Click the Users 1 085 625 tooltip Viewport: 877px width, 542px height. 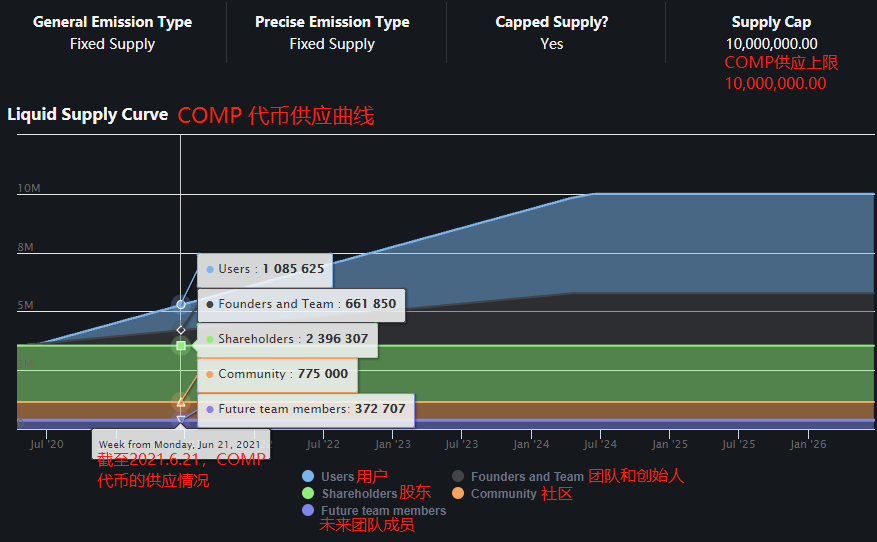coord(265,269)
